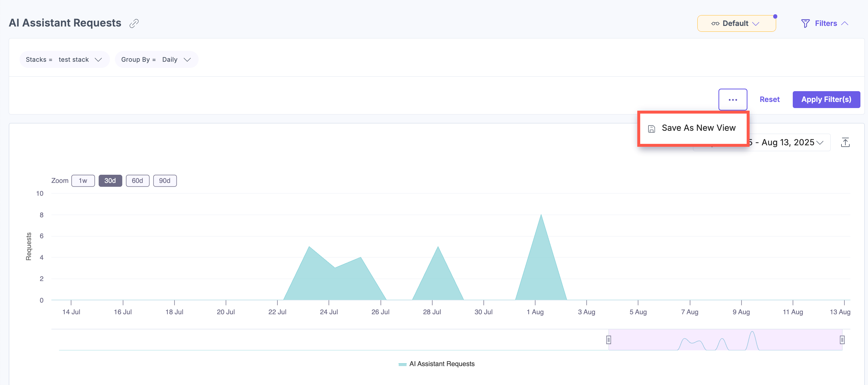Image resolution: width=868 pixels, height=385 pixels.
Task: Click the glasses icon in Default view
Action: 715,24
